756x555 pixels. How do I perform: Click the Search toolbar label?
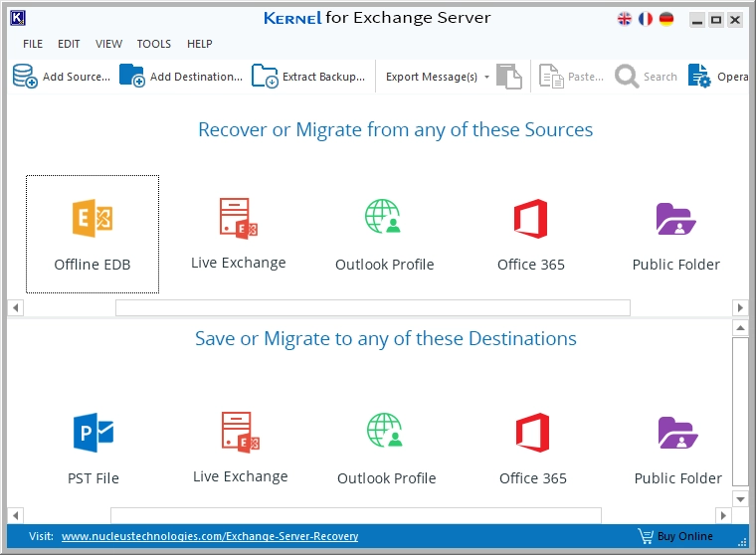click(x=661, y=77)
